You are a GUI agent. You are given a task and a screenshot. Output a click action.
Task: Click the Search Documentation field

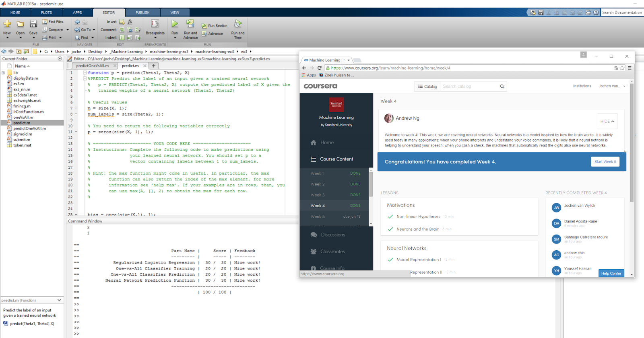click(x=622, y=12)
